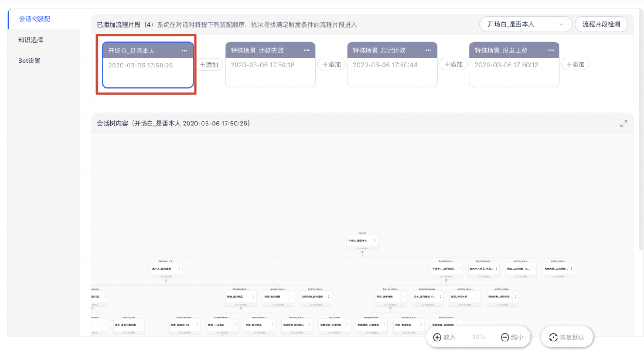The height and width of the screenshot is (355, 644).
Task: Open three-dot menu on root node 开场白_是否本人
Action: [x=375, y=240]
